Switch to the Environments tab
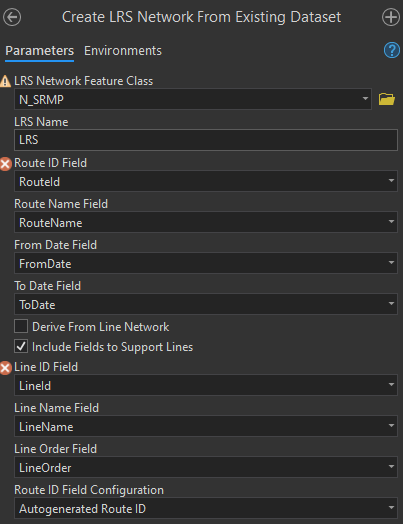Viewport: 403px width, 524px height. pos(123,51)
